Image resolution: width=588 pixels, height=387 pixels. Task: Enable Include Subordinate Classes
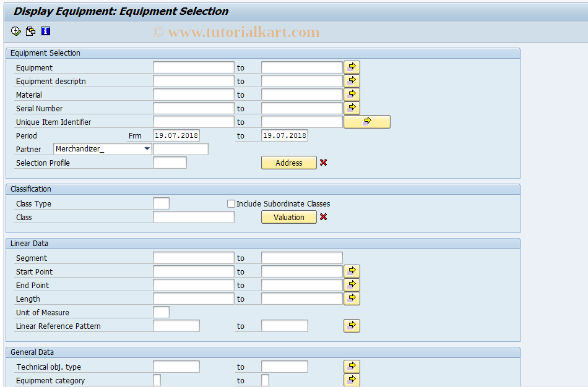point(231,203)
